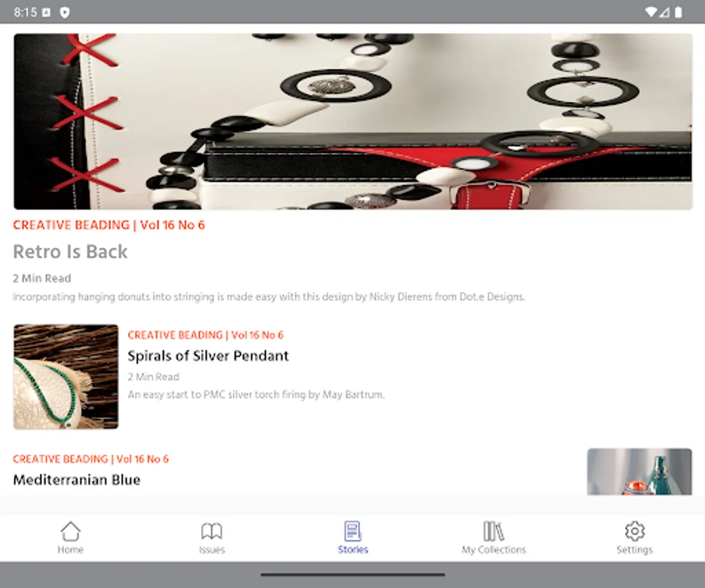Switch to the My Collections tab label

click(x=493, y=549)
